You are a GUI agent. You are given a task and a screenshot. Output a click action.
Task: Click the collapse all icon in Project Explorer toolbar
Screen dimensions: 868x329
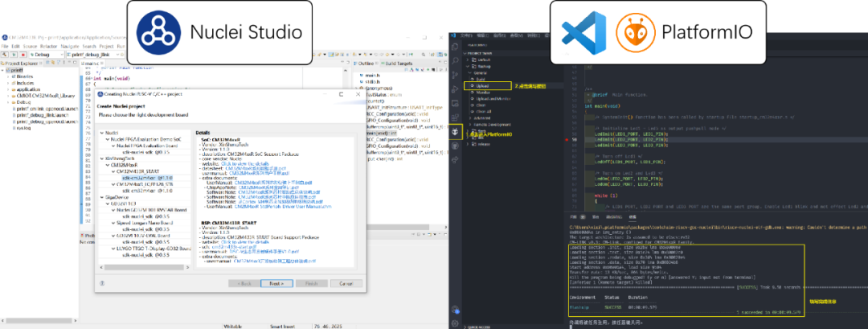pos(47,63)
